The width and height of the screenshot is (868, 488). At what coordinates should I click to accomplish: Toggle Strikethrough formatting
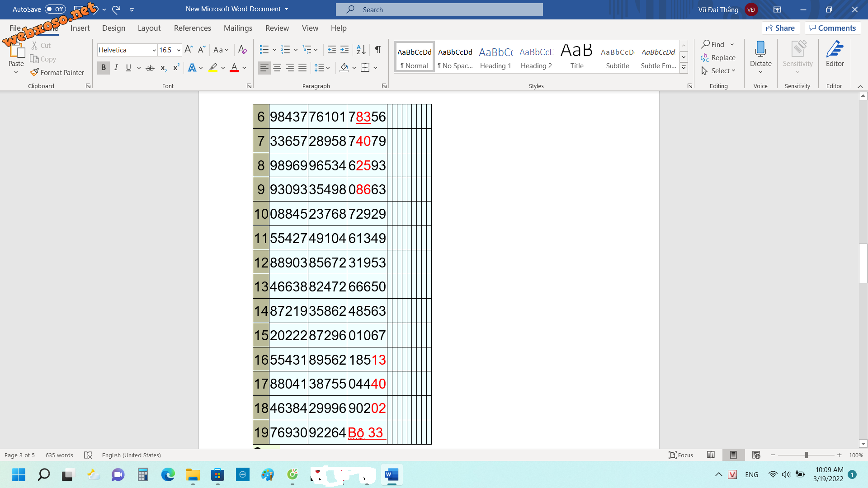click(x=150, y=68)
